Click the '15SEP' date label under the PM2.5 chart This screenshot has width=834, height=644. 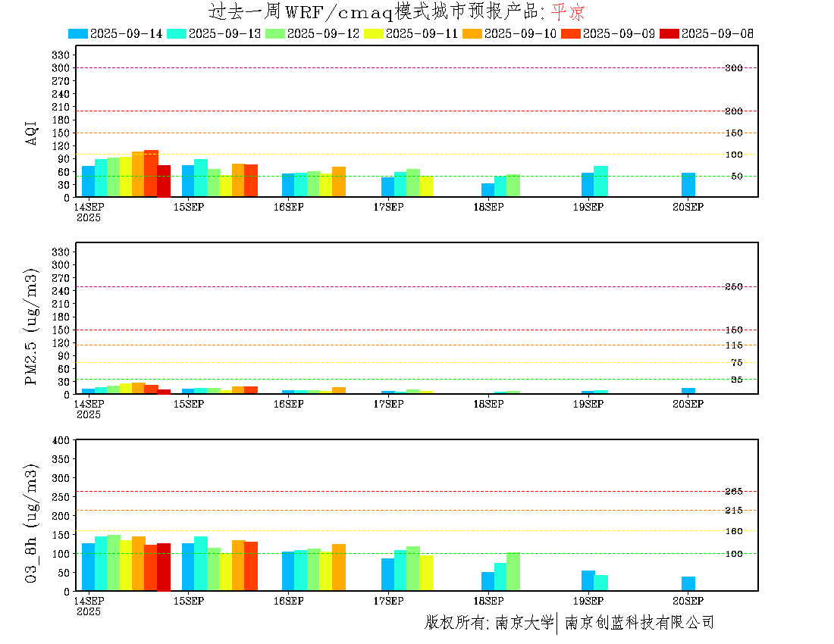coord(188,404)
